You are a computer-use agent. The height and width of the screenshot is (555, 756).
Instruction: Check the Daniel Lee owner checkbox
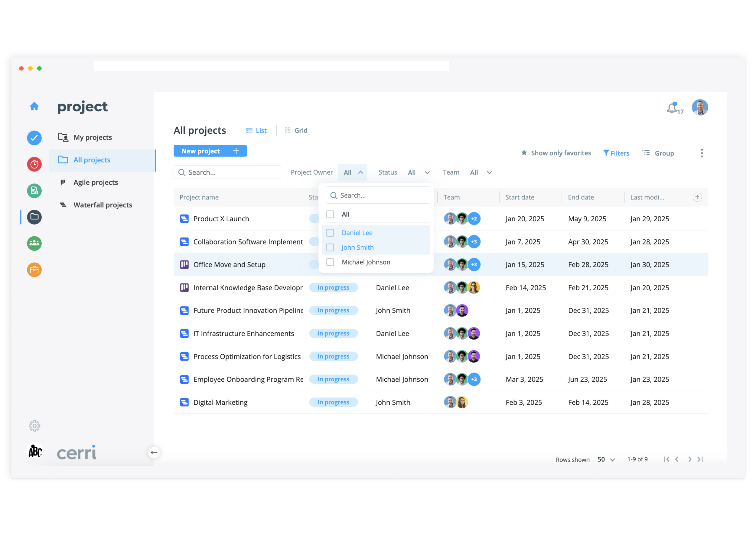pyautogui.click(x=330, y=233)
